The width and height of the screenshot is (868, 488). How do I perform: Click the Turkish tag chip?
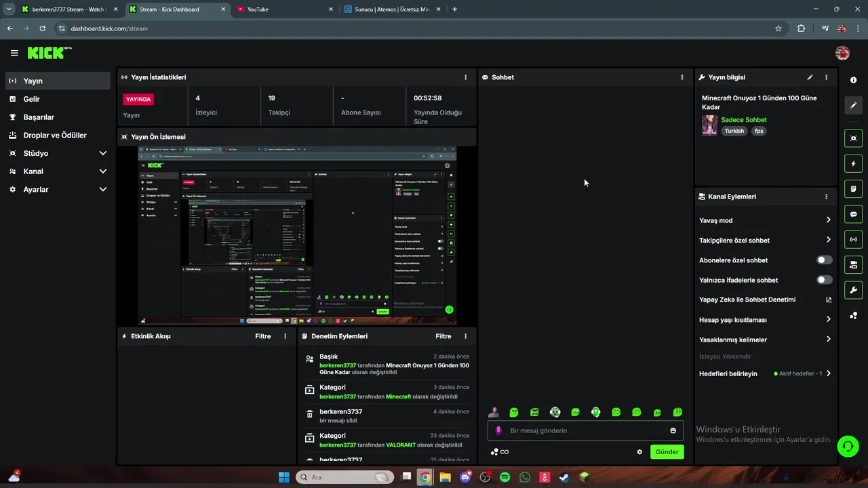click(x=734, y=131)
